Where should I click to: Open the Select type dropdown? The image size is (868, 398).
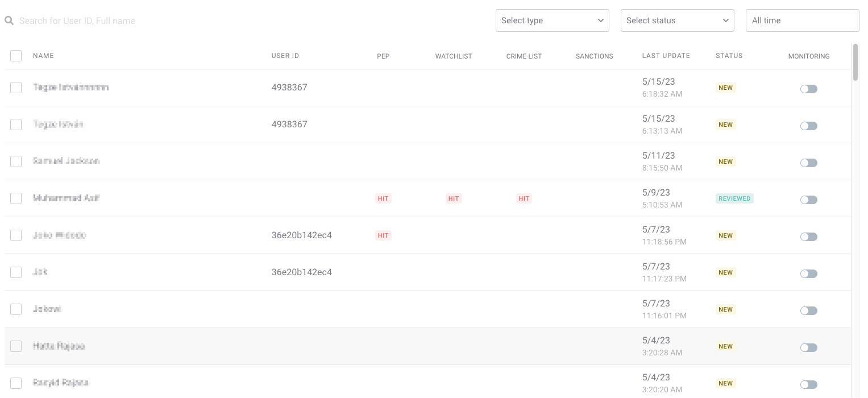click(552, 20)
